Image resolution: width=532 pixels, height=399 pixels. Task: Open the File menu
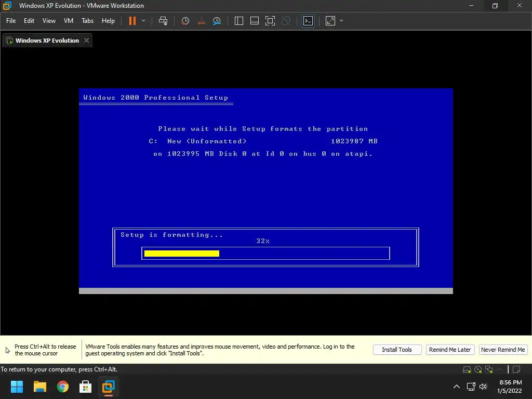[x=11, y=21]
